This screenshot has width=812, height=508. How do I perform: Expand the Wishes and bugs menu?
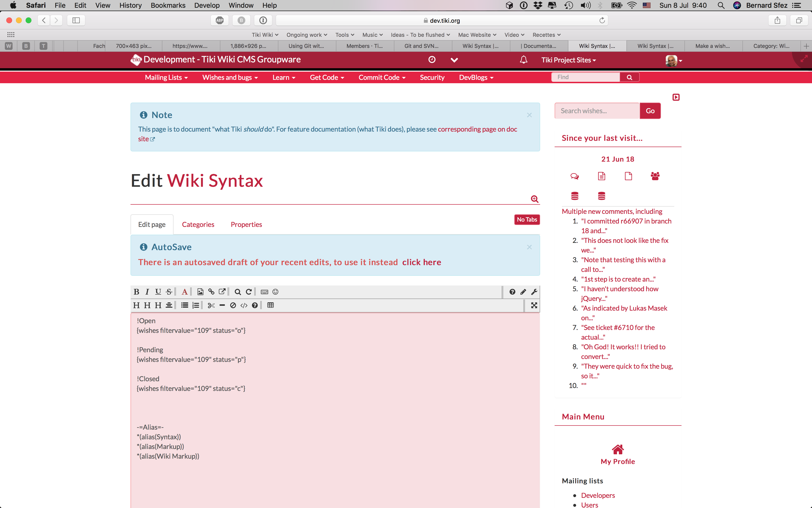pos(230,77)
